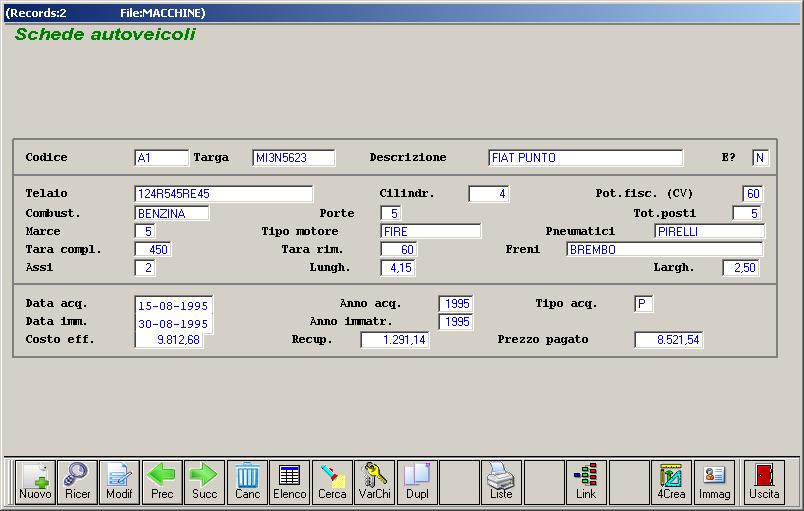Click the Cerca find icon
The width and height of the screenshot is (804, 511).
click(x=332, y=482)
